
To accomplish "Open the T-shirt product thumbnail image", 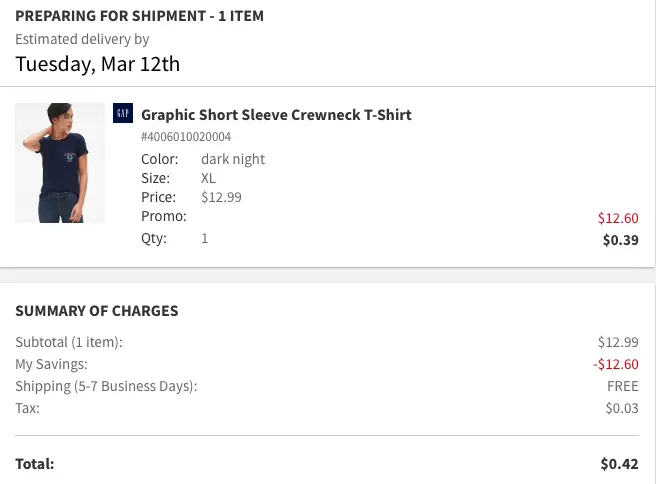I will 60,163.
